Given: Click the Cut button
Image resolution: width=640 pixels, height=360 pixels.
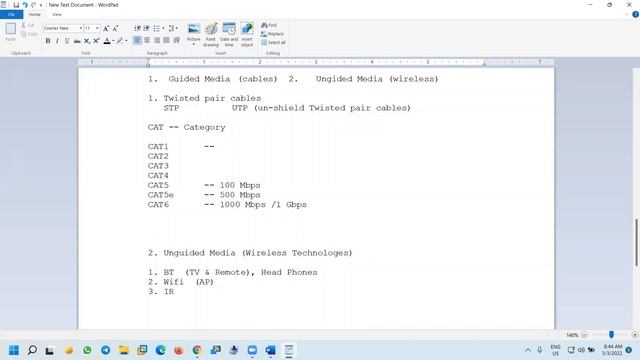Looking at the screenshot, I should 28,25.
